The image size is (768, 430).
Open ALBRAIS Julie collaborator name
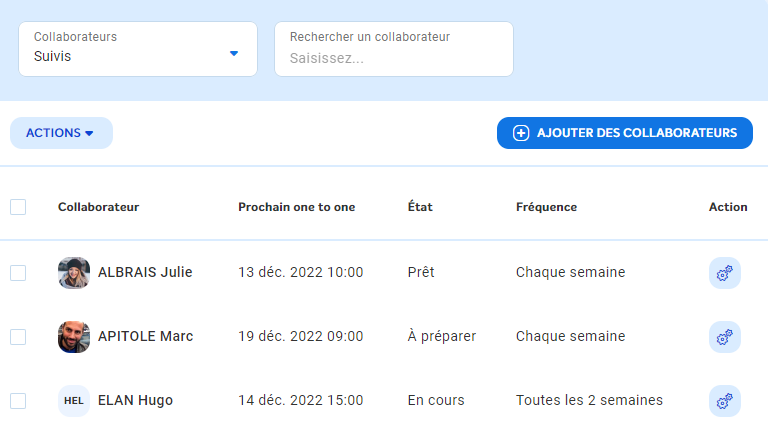[145, 272]
